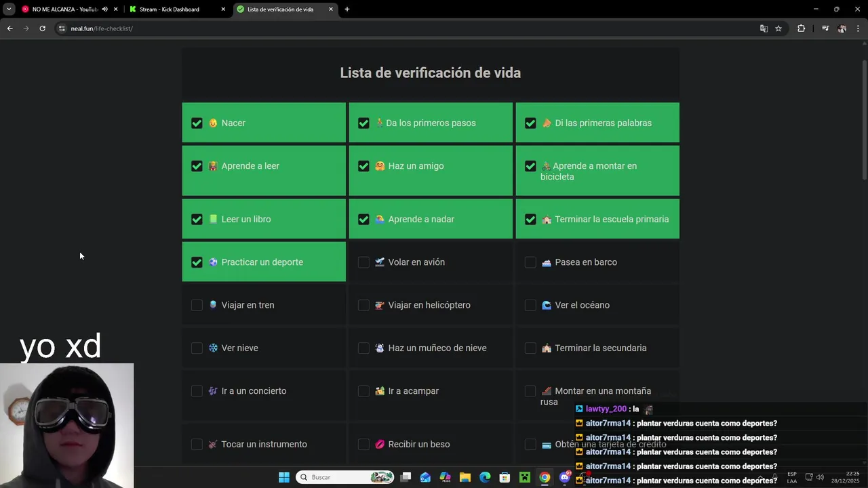Image resolution: width=868 pixels, height=488 pixels.
Task: Close the Stream - Kick Dashboard tab
Action: (223, 9)
